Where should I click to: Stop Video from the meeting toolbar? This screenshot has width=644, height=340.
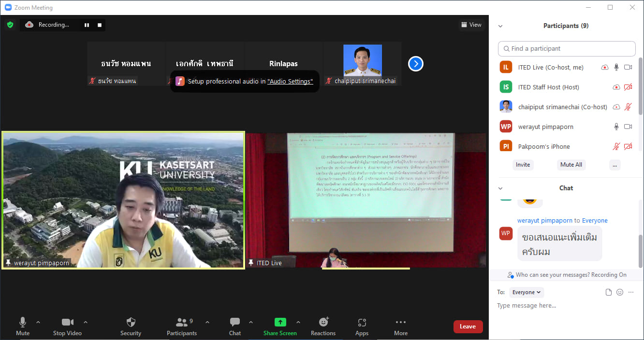[x=67, y=326]
